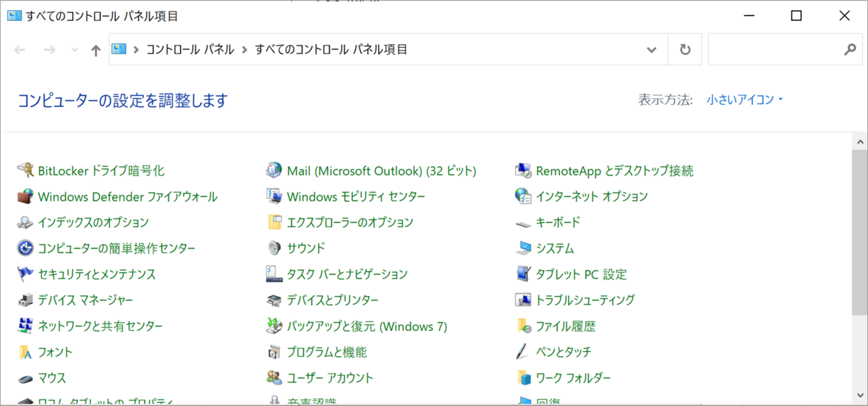
Task: Click the デバイスとプリンター icon
Action: click(274, 300)
